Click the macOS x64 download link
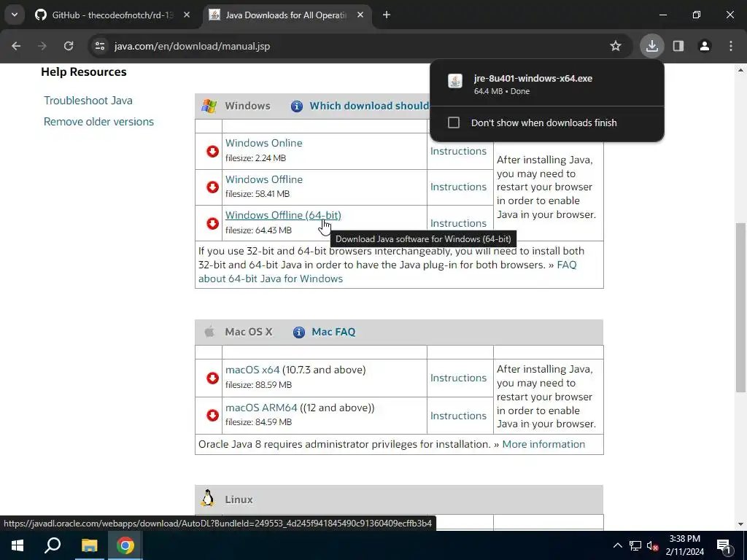This screenshot has width=747, height=560. pyautogui.click(x=252, y=370)
